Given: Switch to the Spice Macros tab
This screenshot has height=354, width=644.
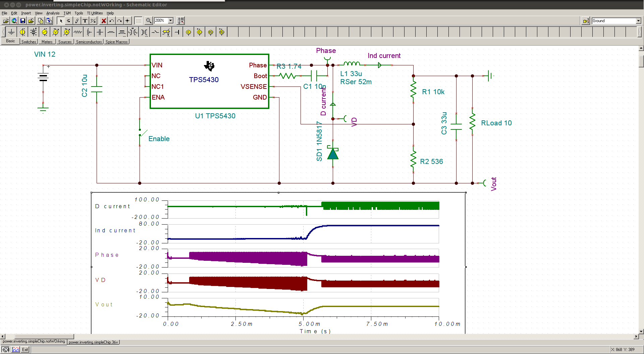Looking at the screenshot, I should (116, 42).
